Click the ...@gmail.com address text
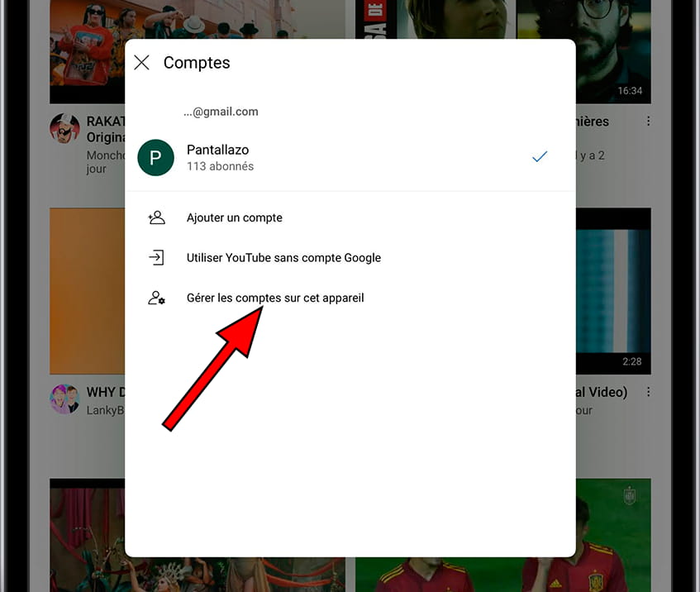This screenshot has width=700, height=592. coord(221,112)
